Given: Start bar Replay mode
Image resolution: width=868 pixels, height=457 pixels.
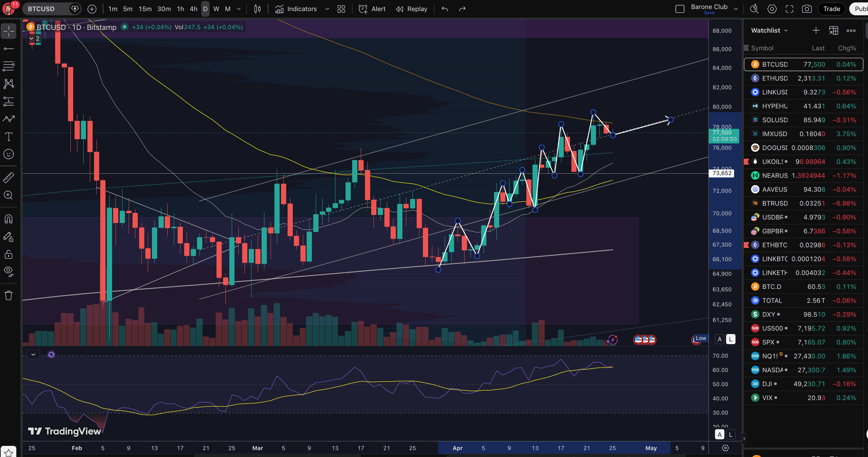Looking at the screenshot, I should (411, 9).
